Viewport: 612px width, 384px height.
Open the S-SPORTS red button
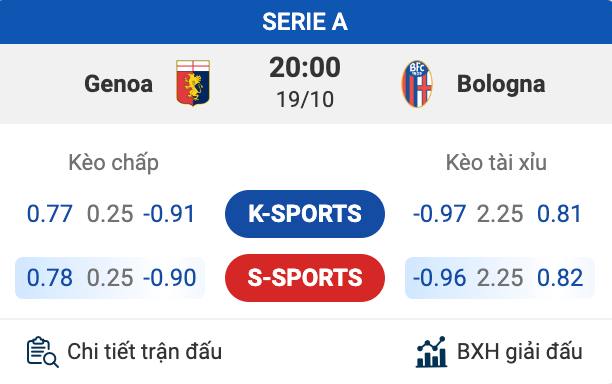(305, 278)
